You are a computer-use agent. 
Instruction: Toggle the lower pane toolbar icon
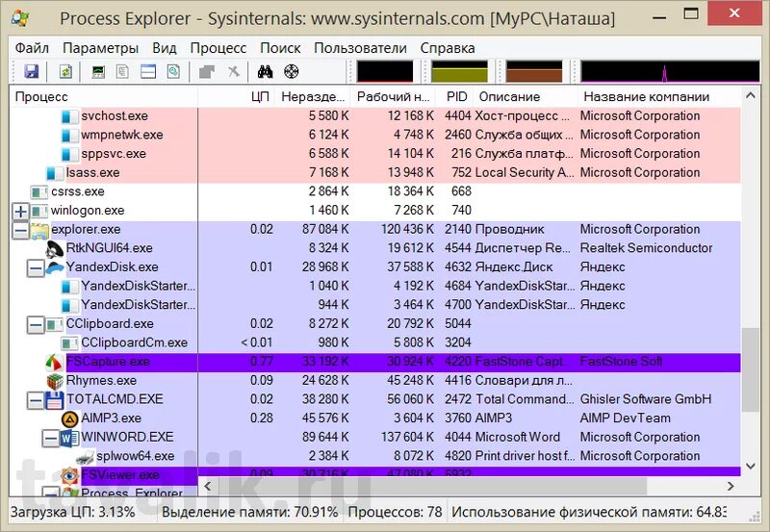148,71
